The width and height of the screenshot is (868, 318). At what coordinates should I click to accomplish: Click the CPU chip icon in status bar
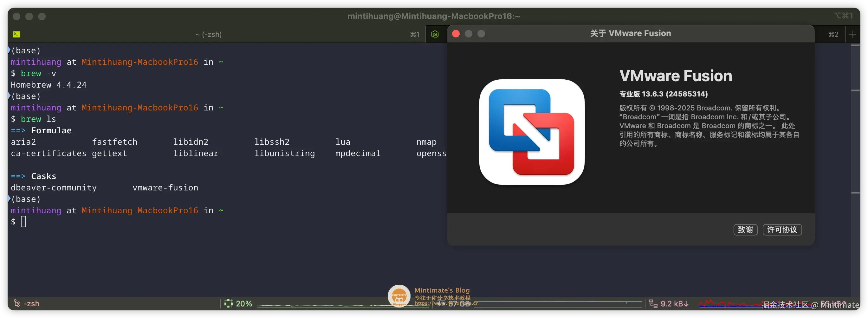(x=229, y=303)
